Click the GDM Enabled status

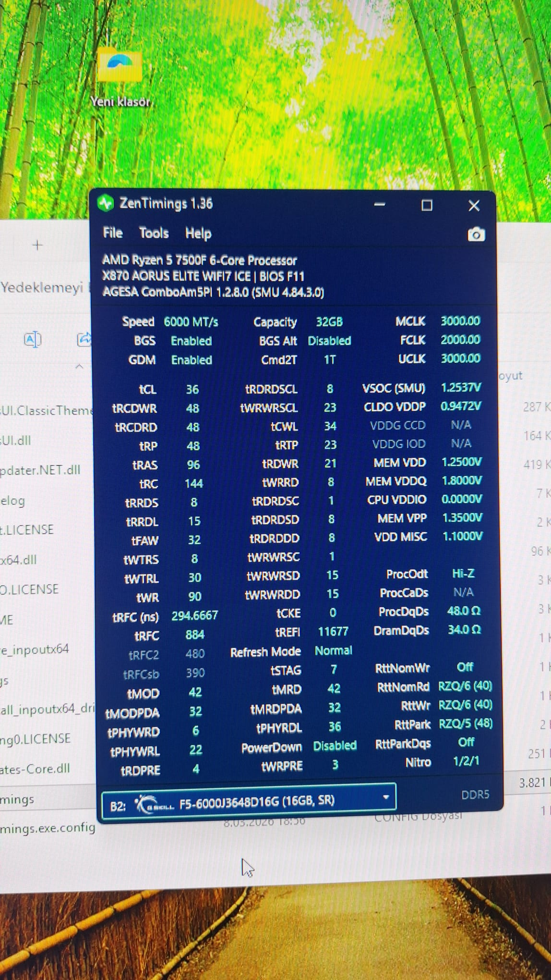(192, 360)
